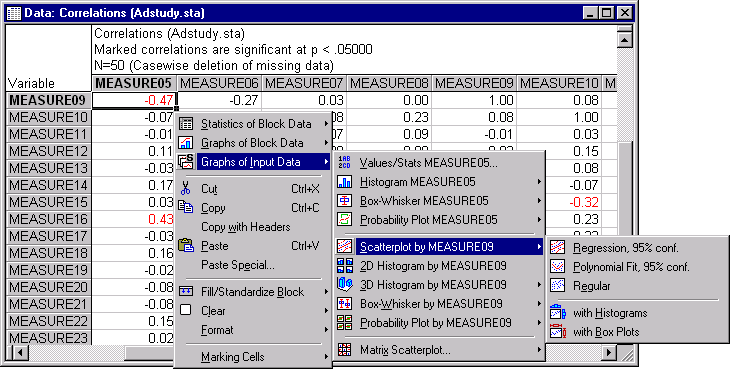The image size is (730, 369).
Task: Click the Values/Stats MEASURE05 icon
Action: coord(345,162)
